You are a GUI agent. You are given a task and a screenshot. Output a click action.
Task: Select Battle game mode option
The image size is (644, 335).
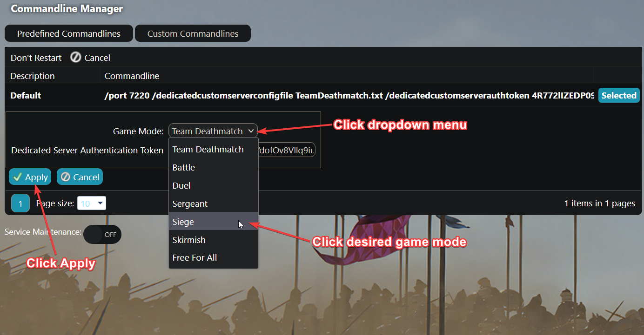click(184, 167)
